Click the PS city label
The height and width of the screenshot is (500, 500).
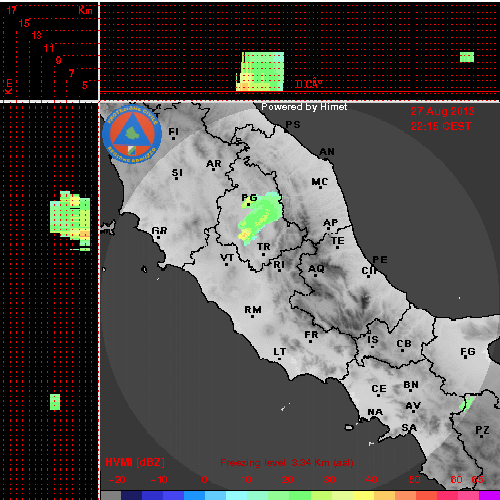coord(293,125)
